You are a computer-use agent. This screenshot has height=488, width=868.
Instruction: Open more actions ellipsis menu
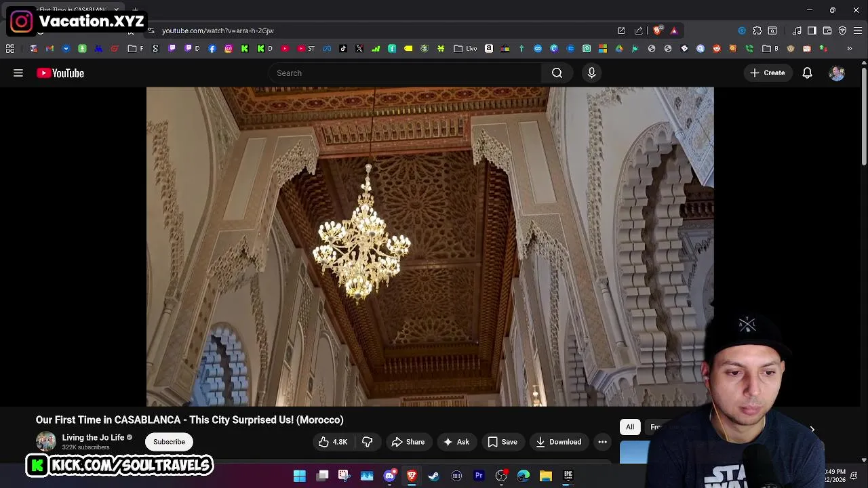click(x=602, y=442)
